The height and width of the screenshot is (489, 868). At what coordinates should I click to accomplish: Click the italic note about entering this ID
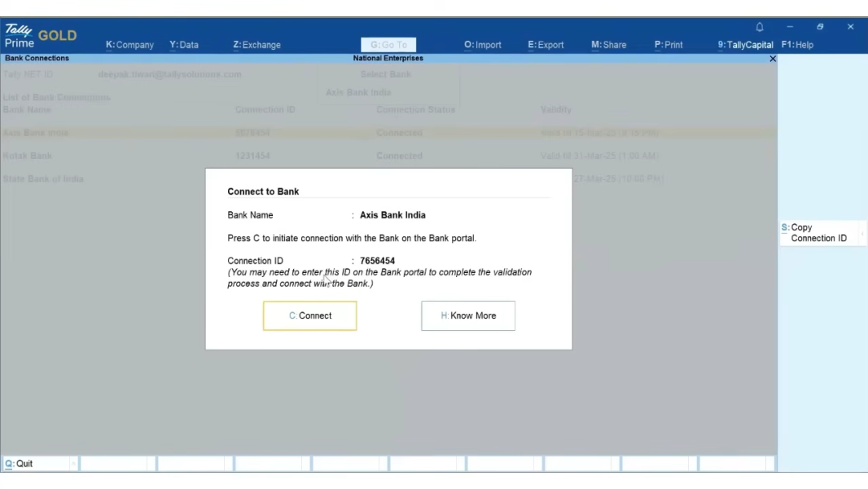379,278
